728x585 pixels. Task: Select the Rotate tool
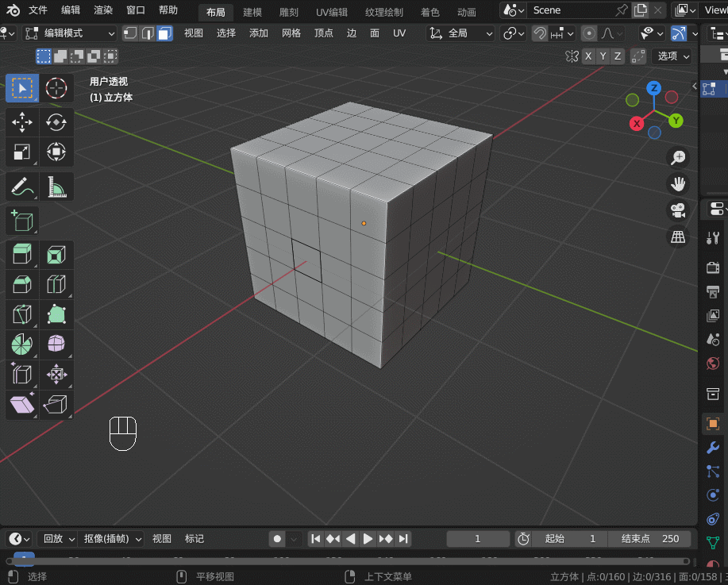(x=56, y=122)
